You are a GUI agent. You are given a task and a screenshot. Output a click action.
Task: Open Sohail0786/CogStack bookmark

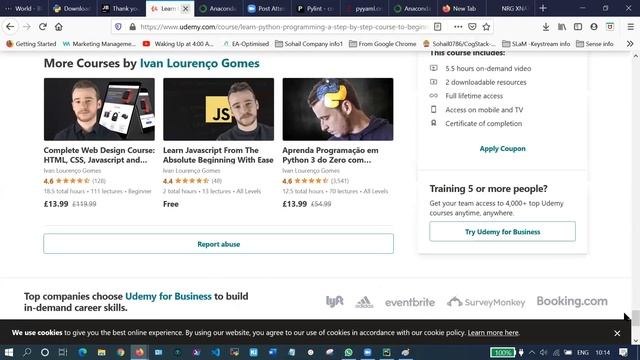coord(459,44)
